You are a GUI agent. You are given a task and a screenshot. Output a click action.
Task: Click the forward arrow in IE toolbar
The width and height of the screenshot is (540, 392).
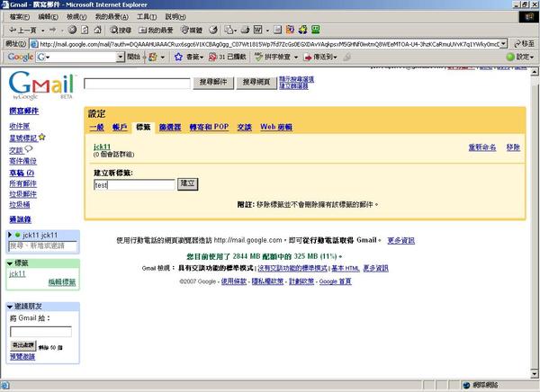tap(53, 30)
